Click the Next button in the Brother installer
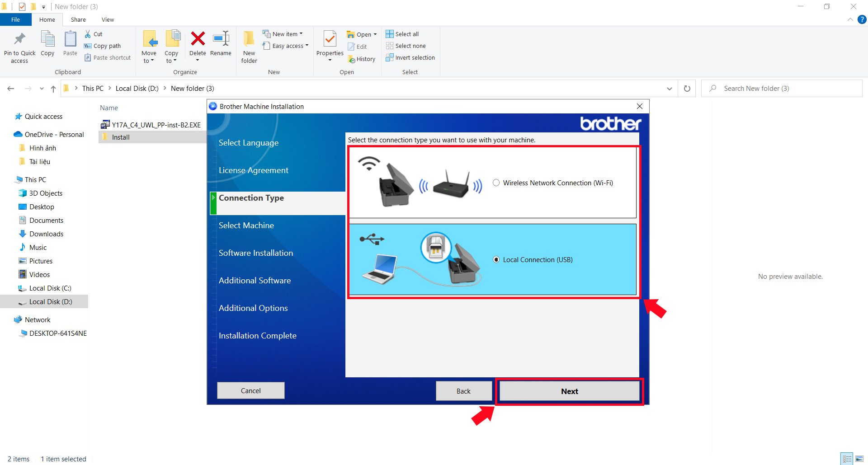Image resolution: width=868 pixels, height=465 pixels. (569, 391)
